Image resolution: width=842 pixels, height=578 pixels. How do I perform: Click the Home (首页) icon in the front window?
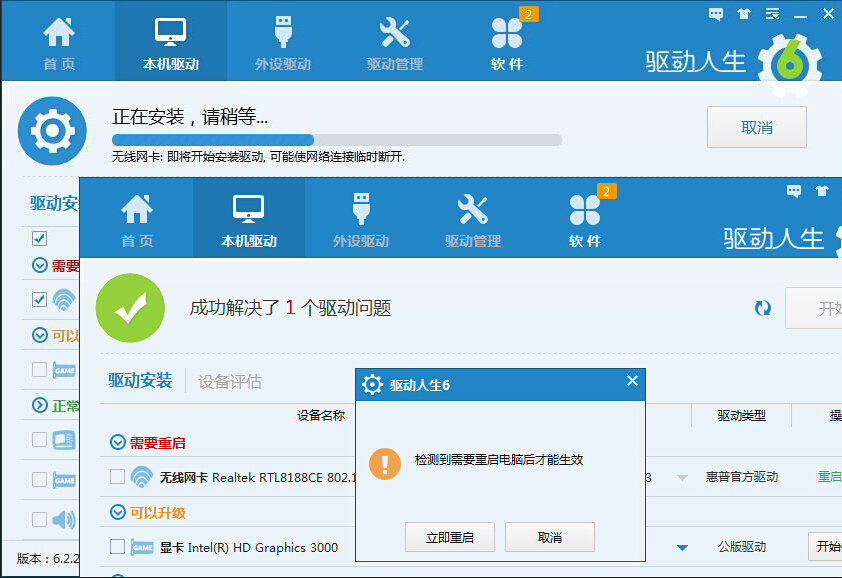(137, 210)
